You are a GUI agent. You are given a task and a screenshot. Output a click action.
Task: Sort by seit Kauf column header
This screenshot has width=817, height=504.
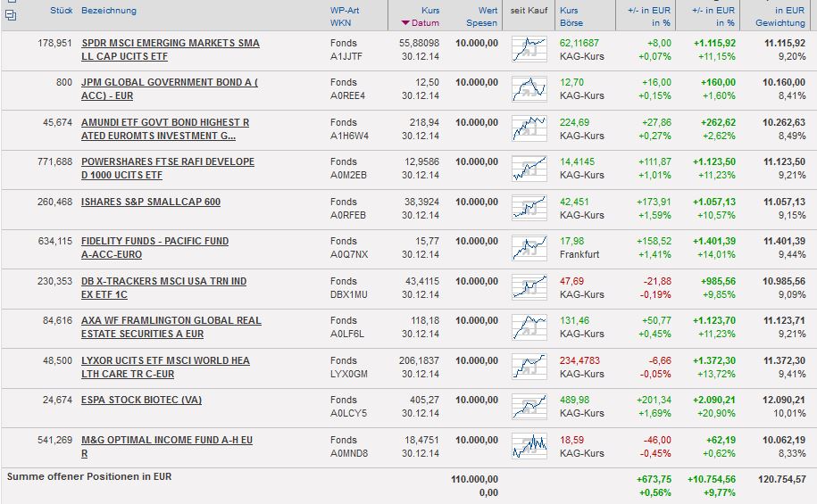(529, 11)
